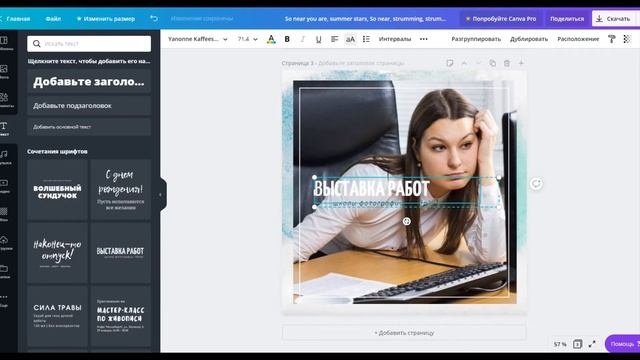Click the Поделиться share button
The image size is (640, 360).
tap(567, 19)
